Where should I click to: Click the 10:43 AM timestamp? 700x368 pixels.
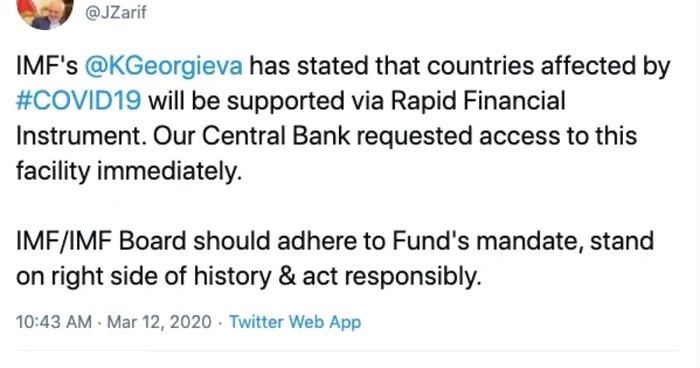54,322
